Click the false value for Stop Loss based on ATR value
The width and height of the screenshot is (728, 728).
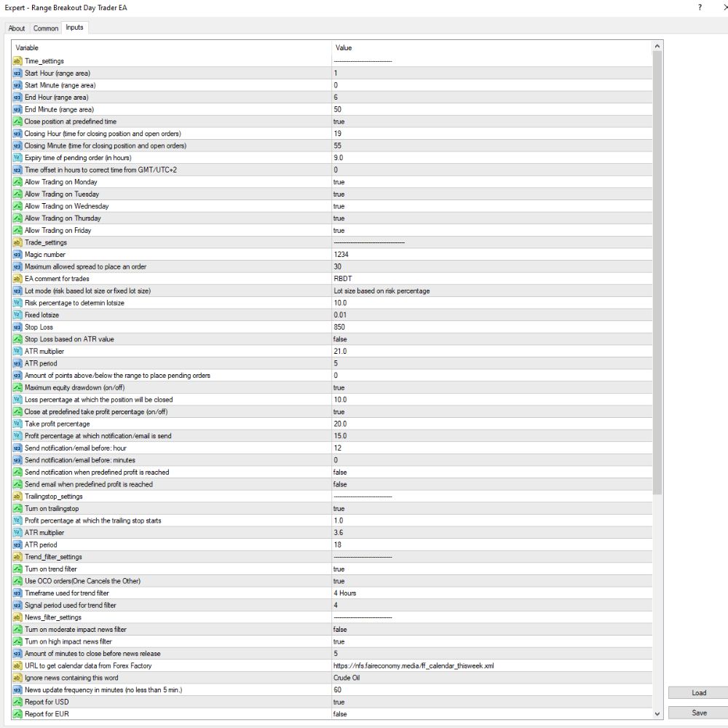(x=340, y=339)
